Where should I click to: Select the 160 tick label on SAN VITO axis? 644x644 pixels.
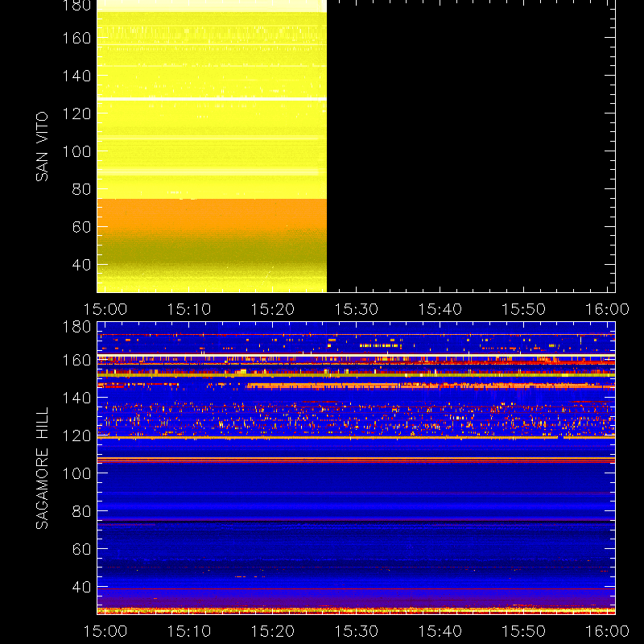[x=76, y=38]
